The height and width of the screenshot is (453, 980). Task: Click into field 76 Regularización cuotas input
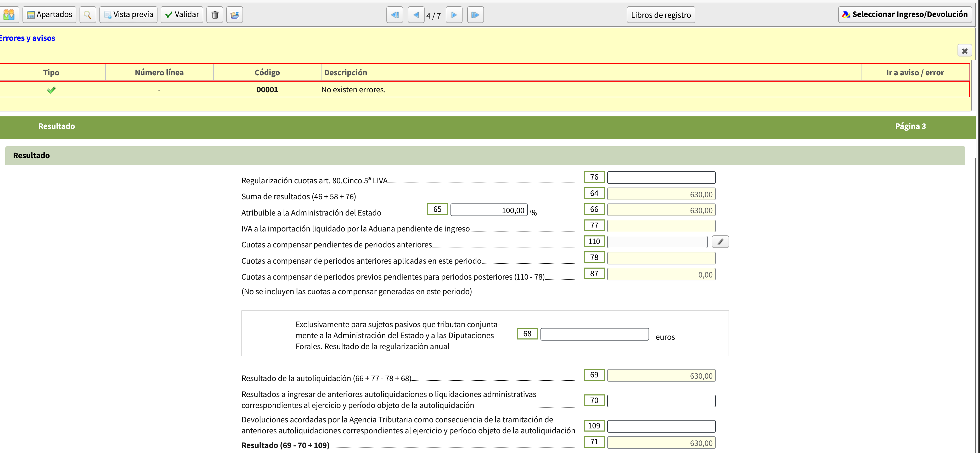click(661, 178)
